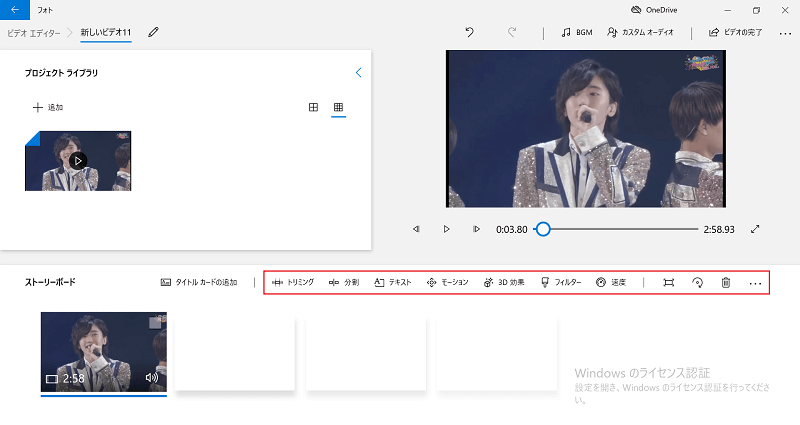The height and width of the screenshot is (425, 800).
Task: Step back one frame in preview
Action: [x=416, y=229]
